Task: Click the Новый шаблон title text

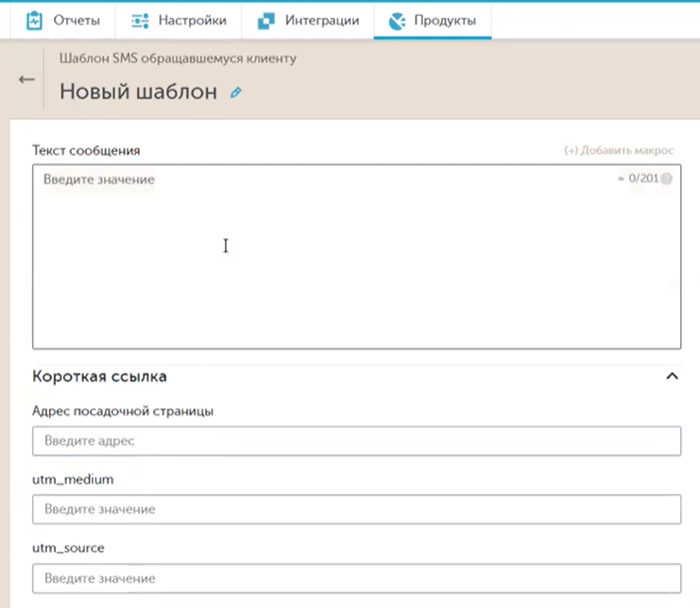Action: click(x=138, y=92)
